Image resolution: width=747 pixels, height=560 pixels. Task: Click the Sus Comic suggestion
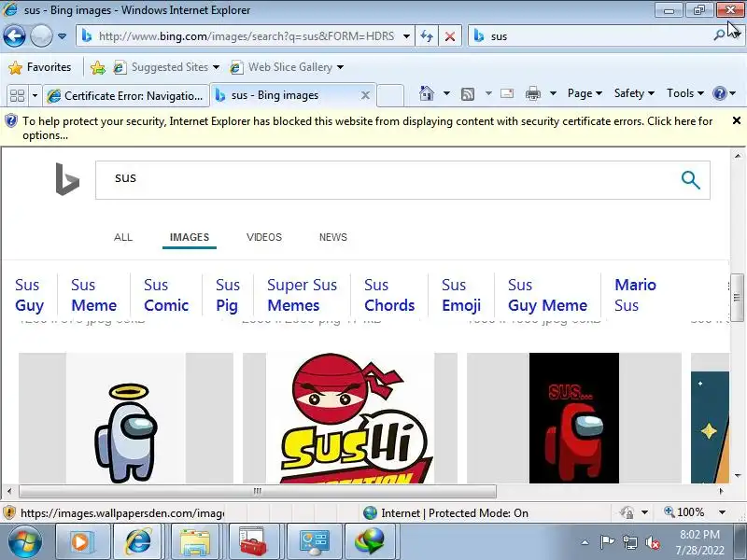[166, 295]
